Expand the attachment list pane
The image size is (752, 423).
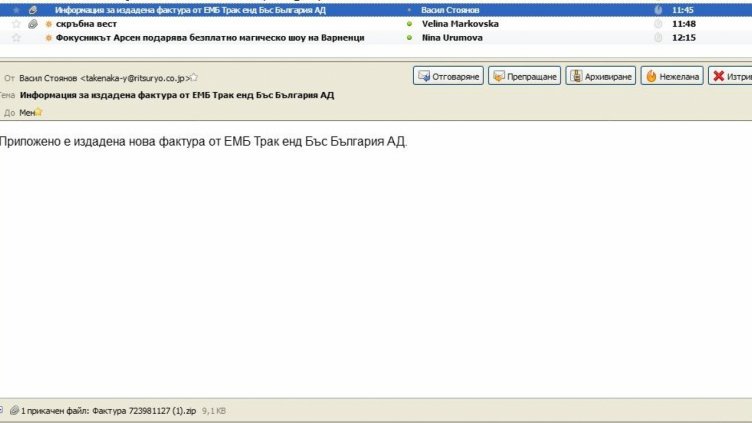(4, 410)
